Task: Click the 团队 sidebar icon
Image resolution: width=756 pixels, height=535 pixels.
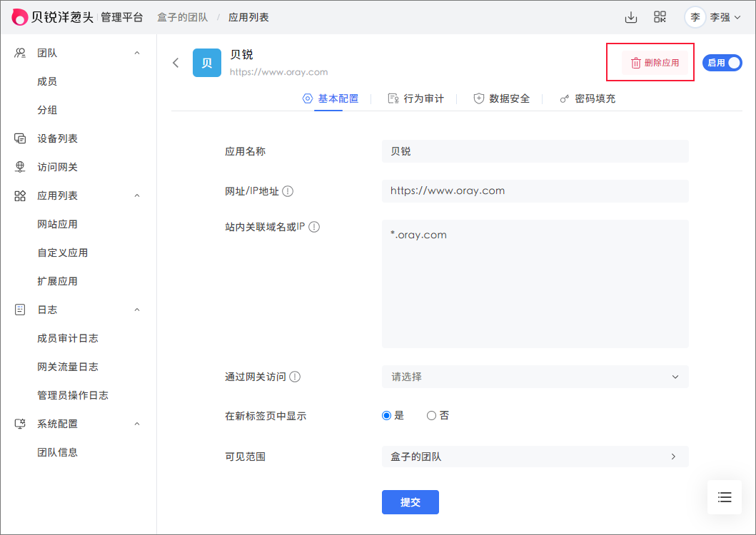Action: pyautogui.click(x=20, y=53)
